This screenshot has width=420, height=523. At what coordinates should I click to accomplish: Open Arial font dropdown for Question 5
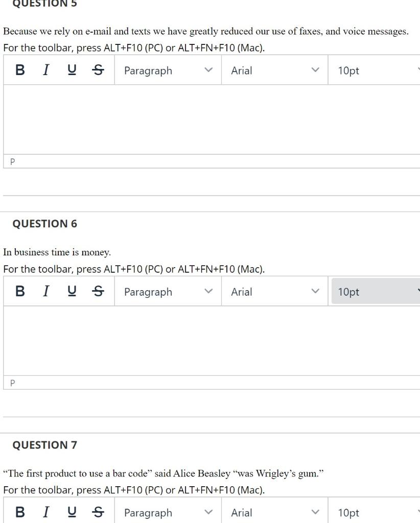coord(274,70)
